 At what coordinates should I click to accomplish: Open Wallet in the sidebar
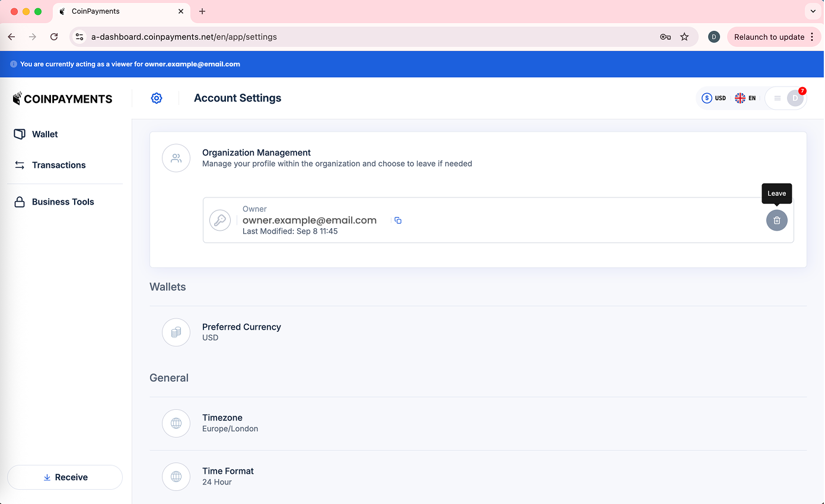pyautogui.click(x=44, y=134)
